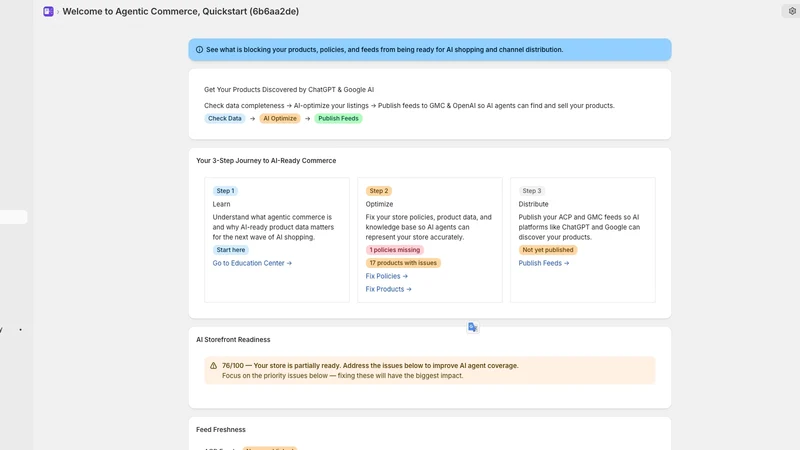Screen dimensions: 800x450
Task: Click the AI Optimize badge
Action: click(x=280, y=118)
